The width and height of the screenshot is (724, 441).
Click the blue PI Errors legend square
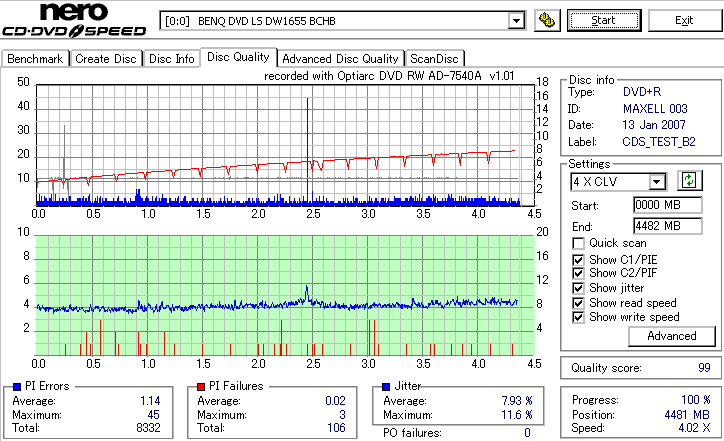(17, 387)
